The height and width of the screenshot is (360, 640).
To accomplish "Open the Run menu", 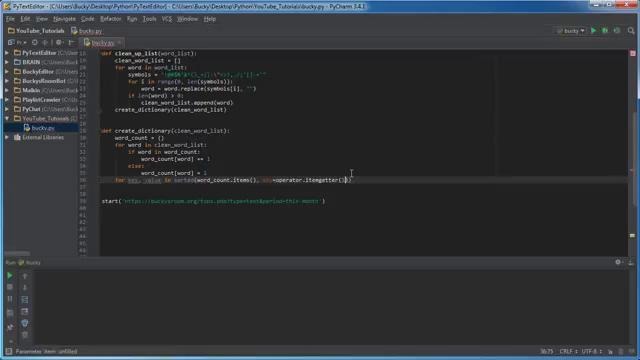I will 132,19.
